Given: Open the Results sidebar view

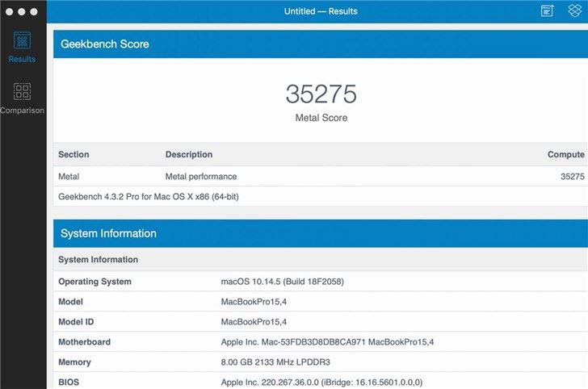Looking at the screenshot, I should tap(22, 48).
